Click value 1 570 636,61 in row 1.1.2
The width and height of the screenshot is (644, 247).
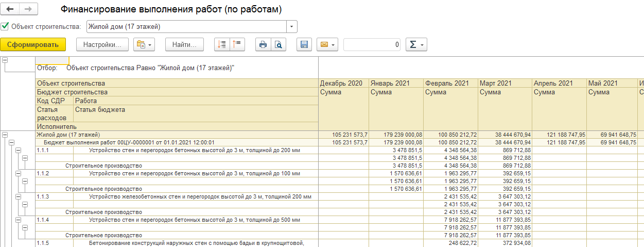point(406,173)
